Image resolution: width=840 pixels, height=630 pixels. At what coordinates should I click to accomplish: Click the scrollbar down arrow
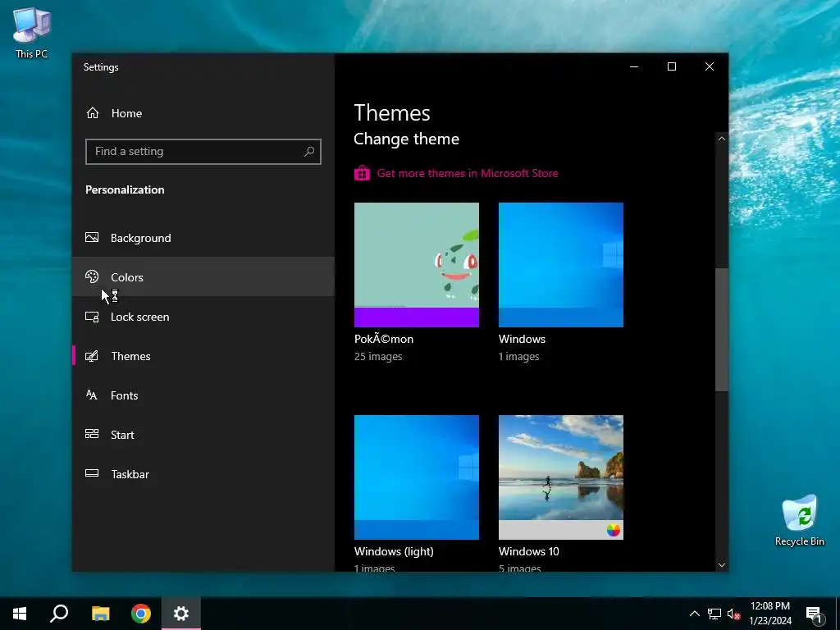pyautogui.click(x=722, y=564)
